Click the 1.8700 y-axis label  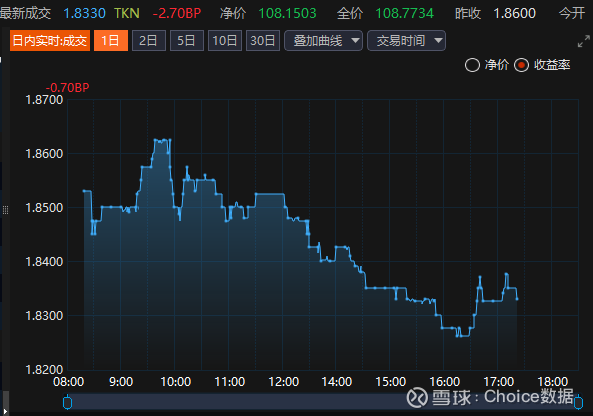point(44,100)
